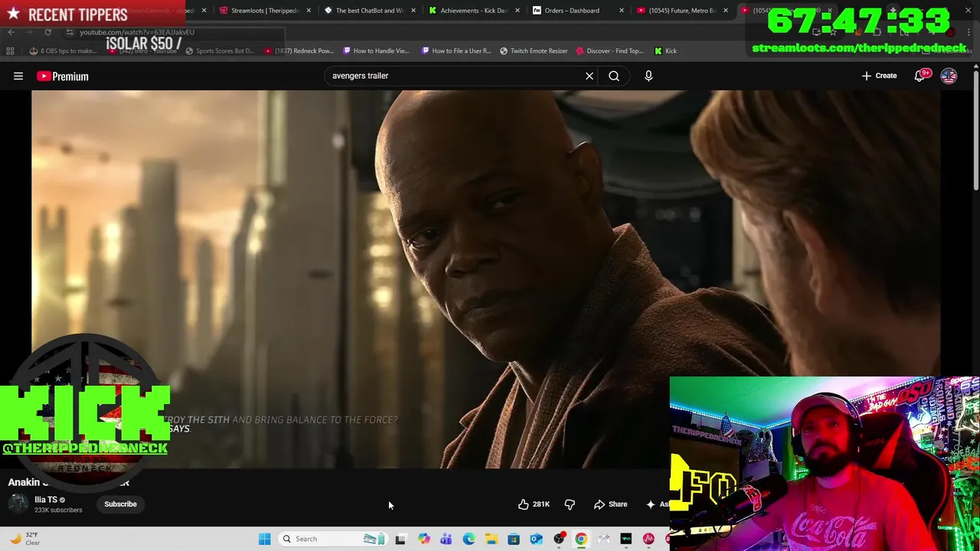Screen dimensions: 980x551
Task: Open the How to File a User R... bookmark
Action: point(455,51)
